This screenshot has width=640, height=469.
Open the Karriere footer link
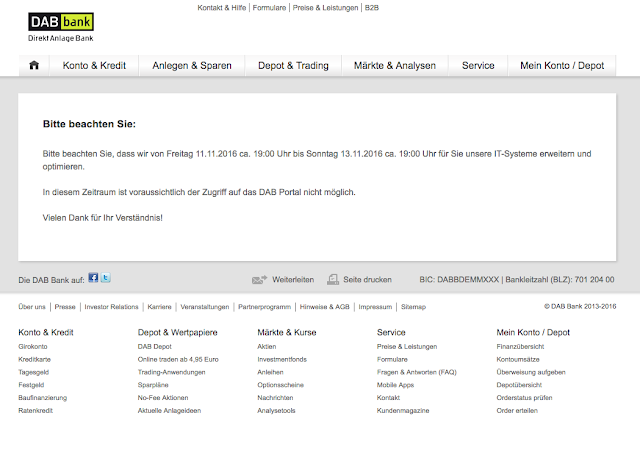pos(160,307)
